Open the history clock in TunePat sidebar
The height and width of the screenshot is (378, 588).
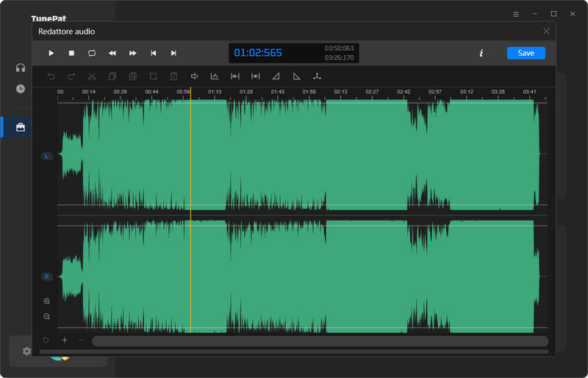21,89
